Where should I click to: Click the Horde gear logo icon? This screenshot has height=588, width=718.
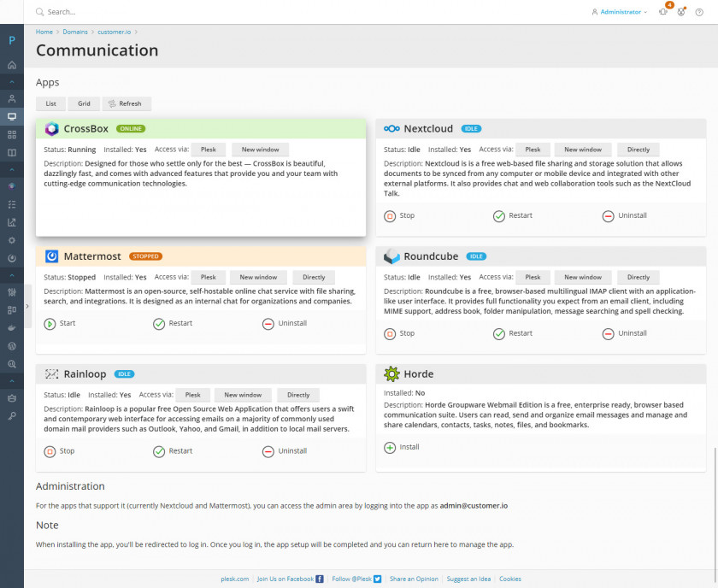point(392,373)
